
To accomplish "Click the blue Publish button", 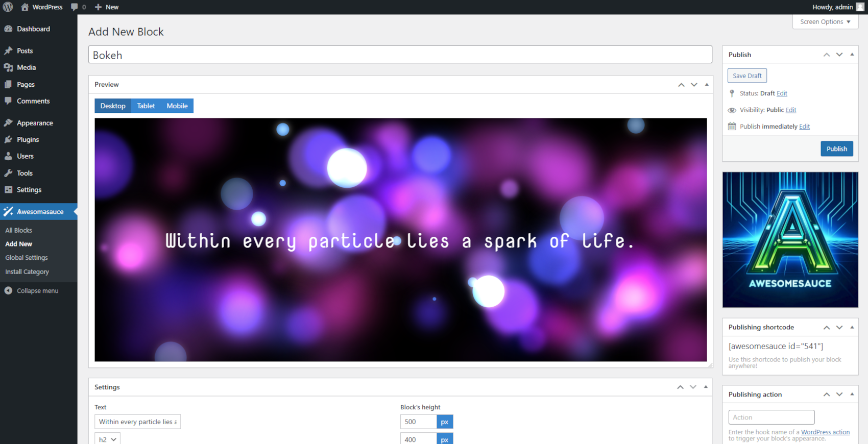I will 837,149.
